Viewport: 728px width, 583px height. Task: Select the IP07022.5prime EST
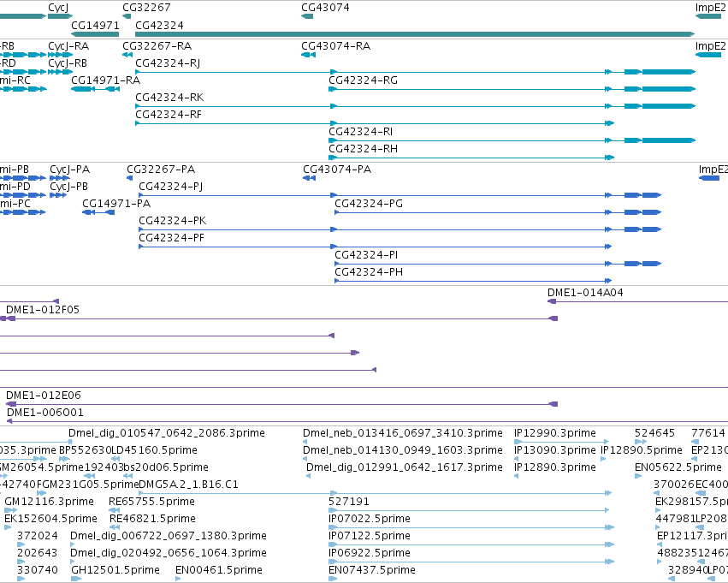[471, 527]
